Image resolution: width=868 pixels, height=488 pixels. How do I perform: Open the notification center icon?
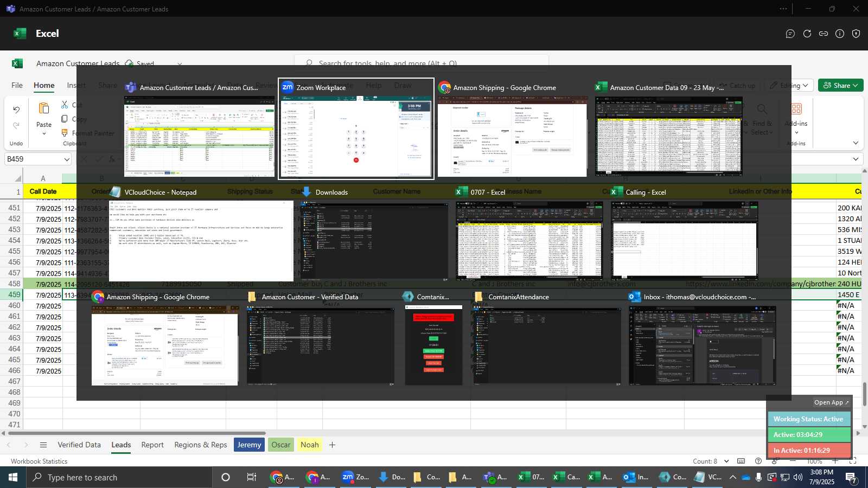[x=852, y=477]
